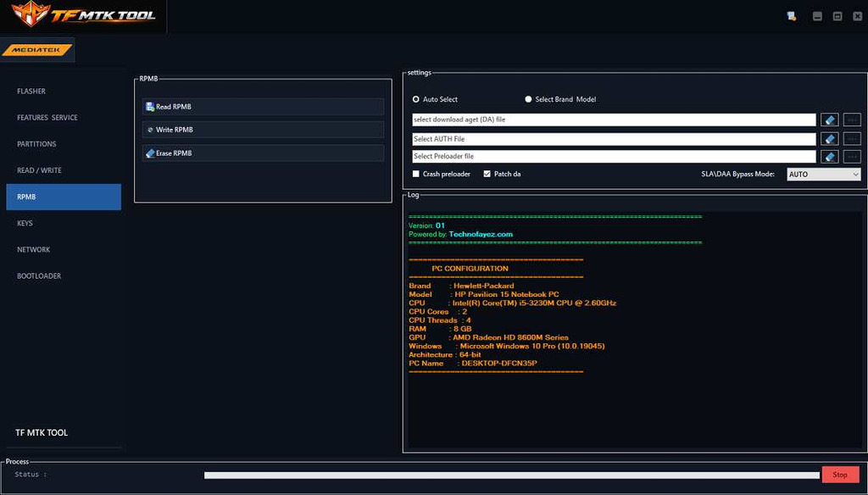Click the Write RPMB button
Viewport: 868px width, 495px height.
pos(263,130)
